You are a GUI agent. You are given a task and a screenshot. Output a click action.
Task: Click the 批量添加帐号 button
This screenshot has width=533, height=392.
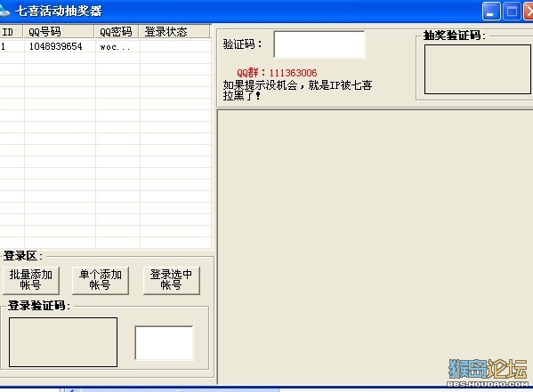(31, 280)
